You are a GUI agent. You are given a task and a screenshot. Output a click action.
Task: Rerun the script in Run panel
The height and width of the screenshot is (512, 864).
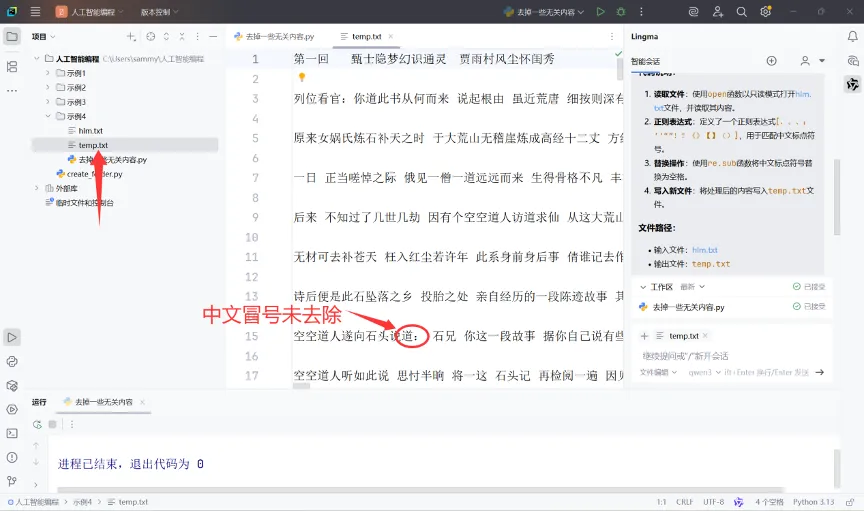[37, 424]
